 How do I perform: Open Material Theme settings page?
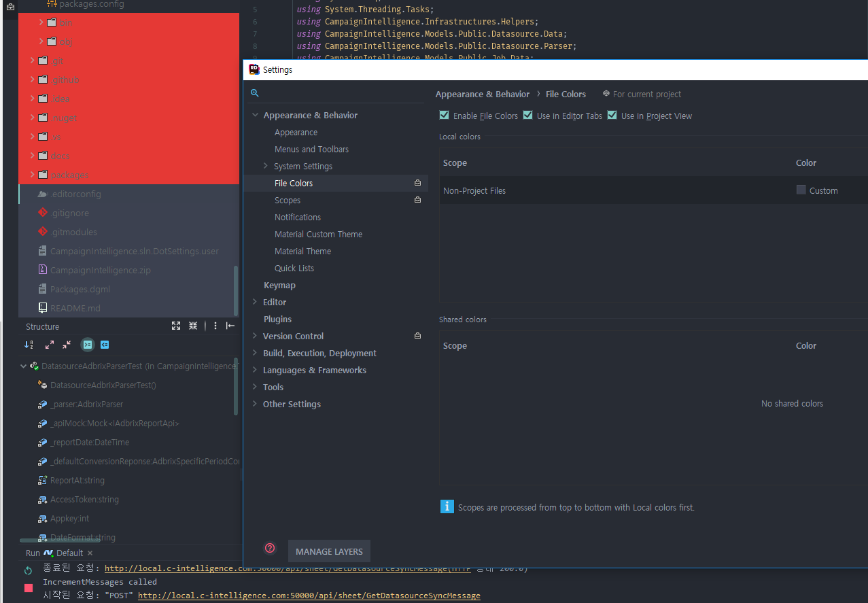coord(302,251)
